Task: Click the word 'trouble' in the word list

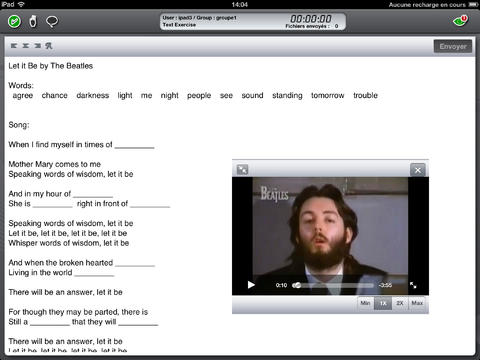Action: point(365,96)
